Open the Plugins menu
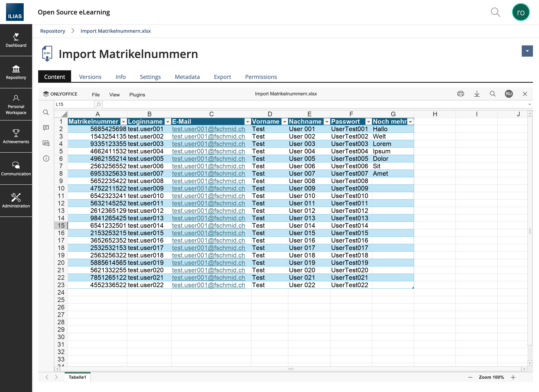539x392 pixels. coord(137,95)
